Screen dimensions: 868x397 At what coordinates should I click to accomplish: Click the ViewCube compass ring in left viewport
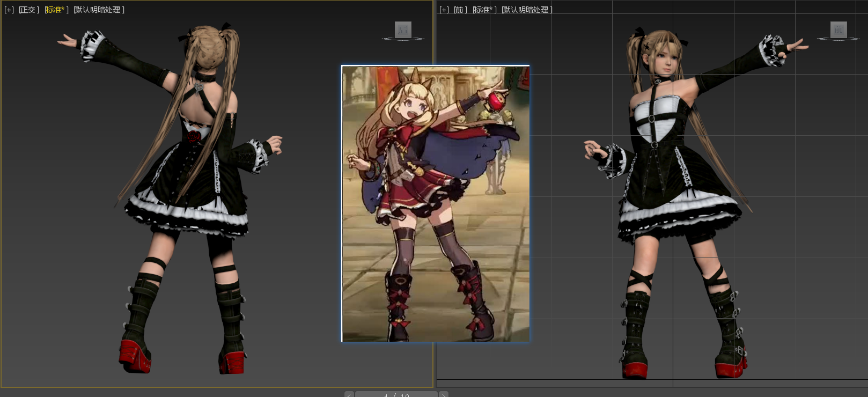(x=403, y=39)
